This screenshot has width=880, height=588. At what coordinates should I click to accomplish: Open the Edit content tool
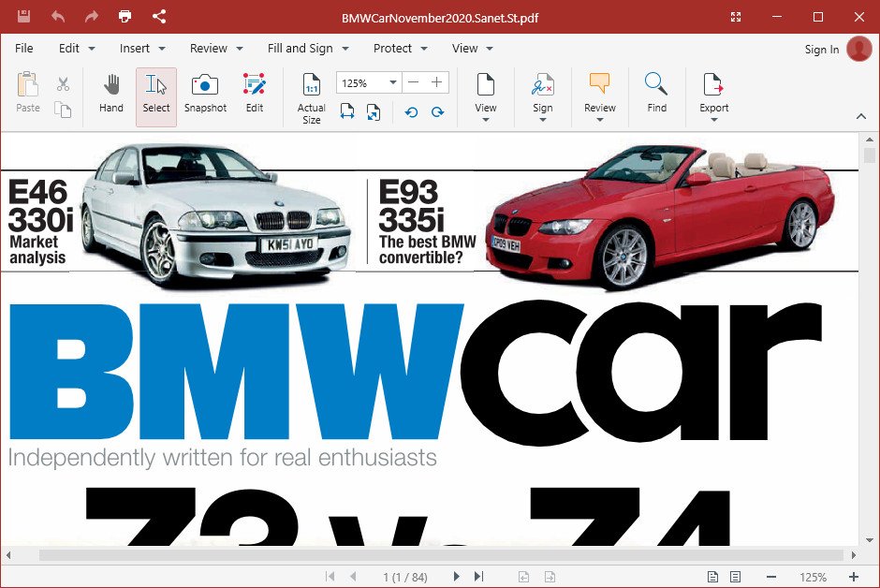coord(255,93)
